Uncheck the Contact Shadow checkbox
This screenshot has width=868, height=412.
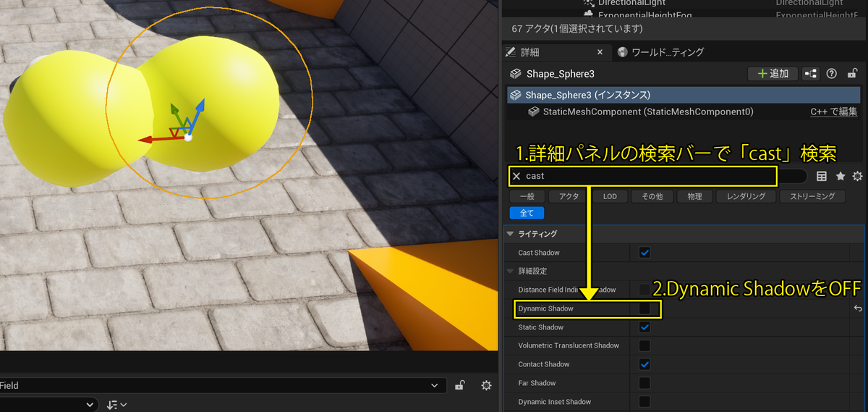coord(644,364)
